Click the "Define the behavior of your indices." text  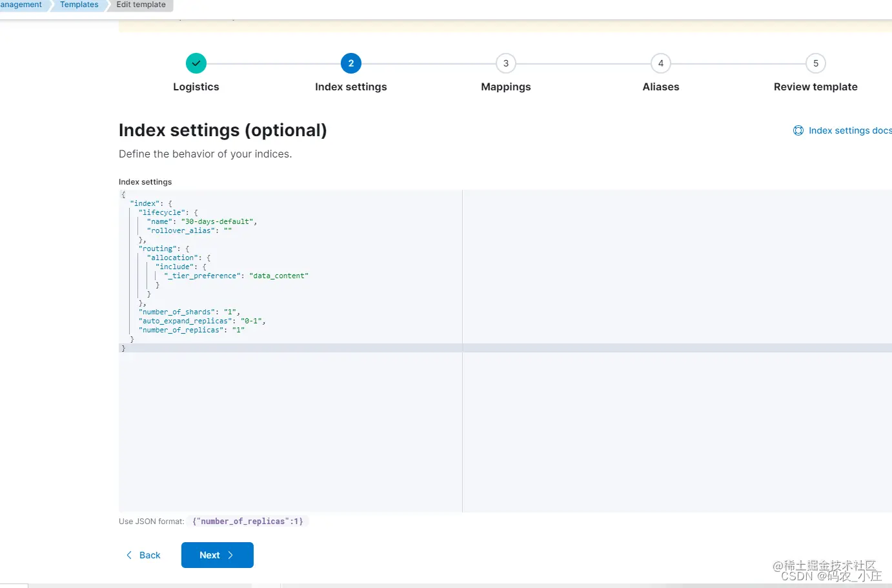click(205, 154)
